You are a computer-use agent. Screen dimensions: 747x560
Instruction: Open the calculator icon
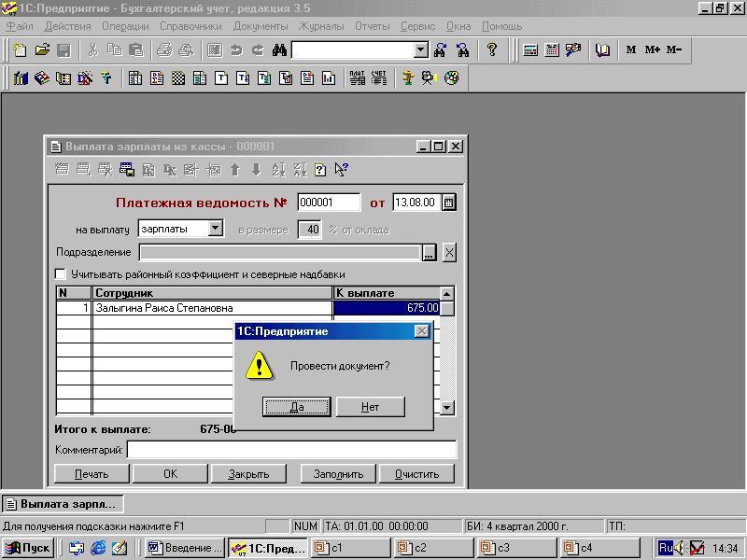pos(530,49)
